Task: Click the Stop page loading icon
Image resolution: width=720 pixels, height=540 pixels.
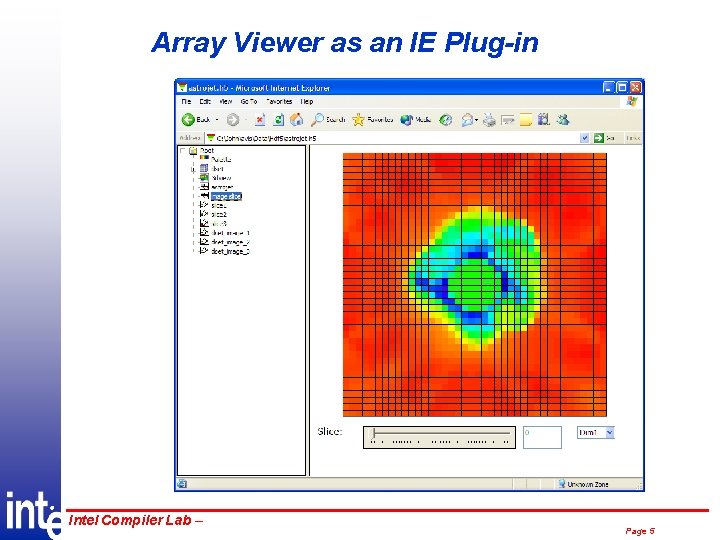Action: (x=260, y=120)
